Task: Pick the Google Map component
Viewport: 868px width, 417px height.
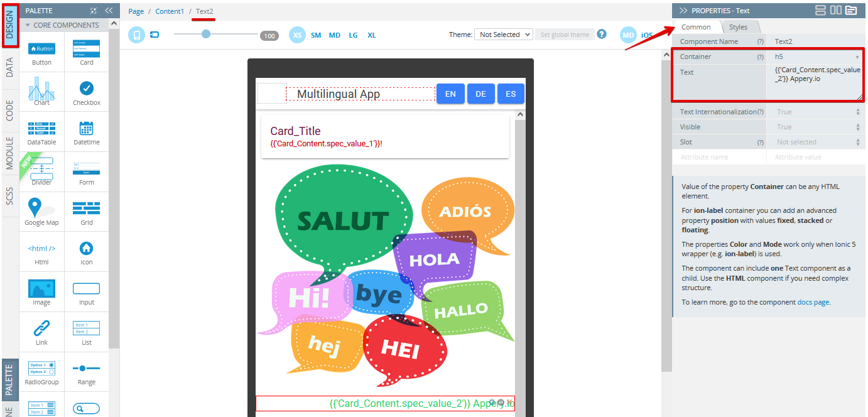Action: coord(42,212)
